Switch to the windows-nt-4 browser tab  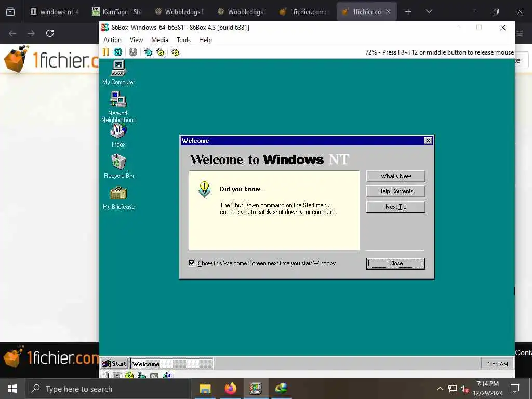[54, 11]
